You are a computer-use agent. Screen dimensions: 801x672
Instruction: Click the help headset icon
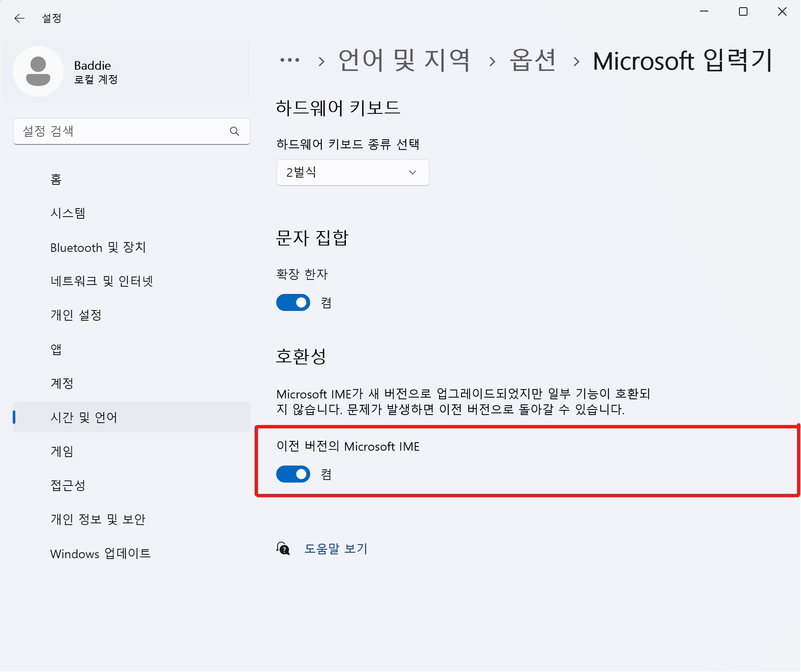(x=283, y=548)
